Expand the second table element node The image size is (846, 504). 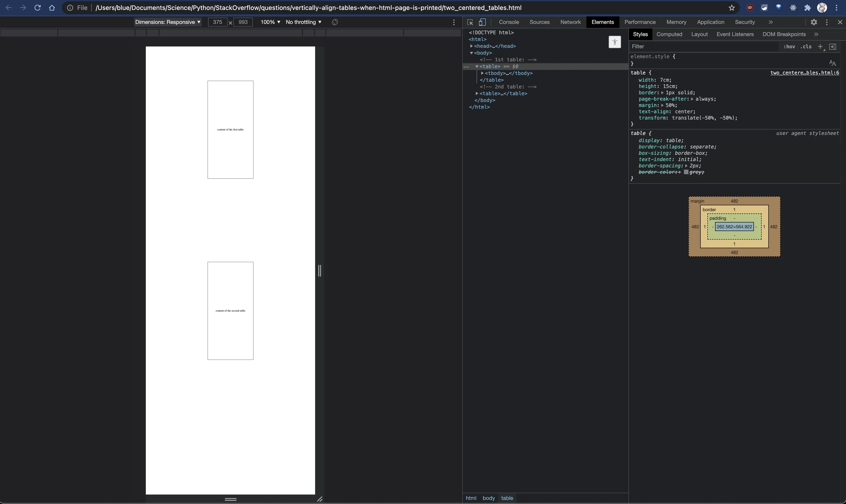[x=477, y=93]
